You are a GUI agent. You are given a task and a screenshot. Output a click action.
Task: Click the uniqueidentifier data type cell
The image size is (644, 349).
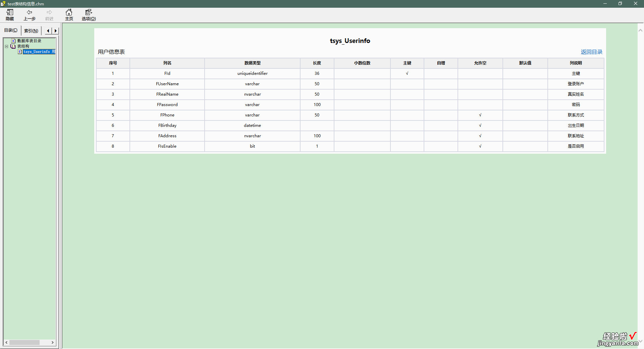253,73
